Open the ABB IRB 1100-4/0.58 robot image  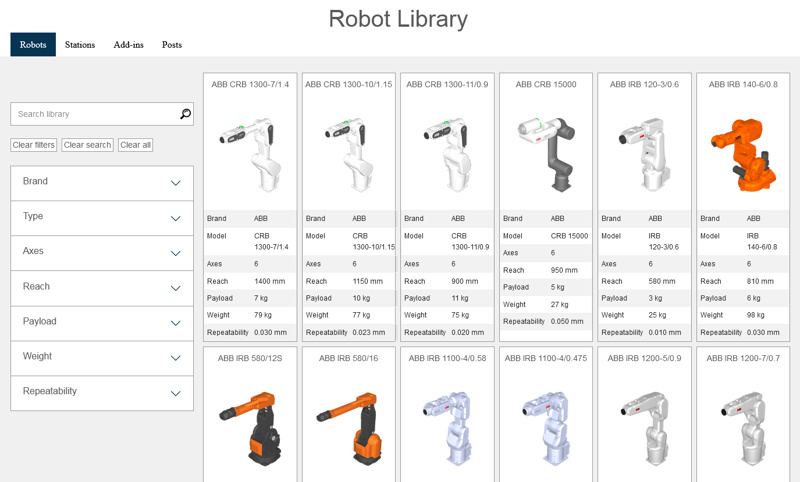pos(447,428)
